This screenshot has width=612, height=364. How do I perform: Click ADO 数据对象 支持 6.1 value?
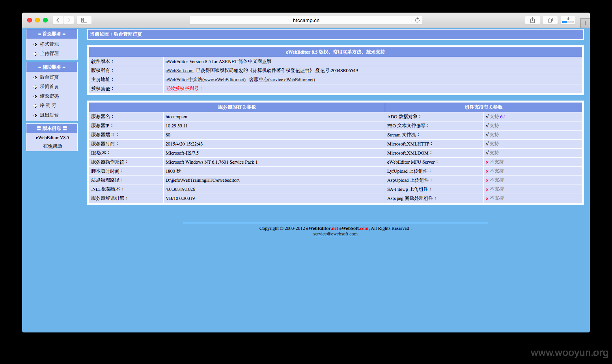(496, 117)
